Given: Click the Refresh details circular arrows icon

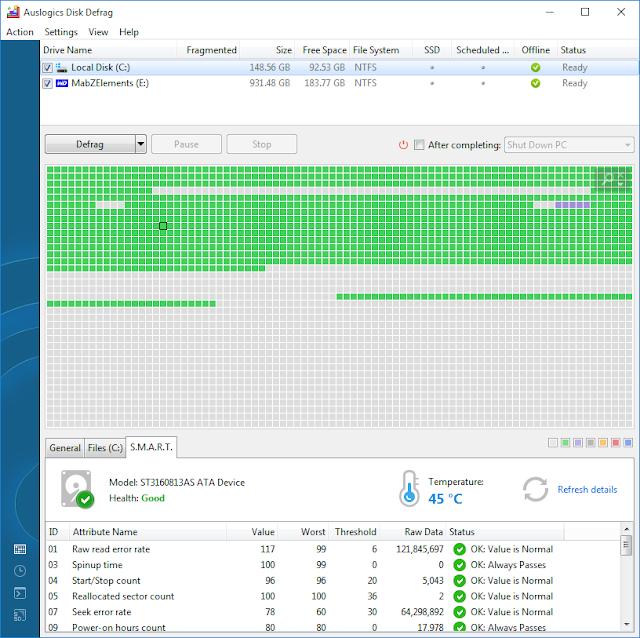Looking at the screenshot, I should (535, 489).
